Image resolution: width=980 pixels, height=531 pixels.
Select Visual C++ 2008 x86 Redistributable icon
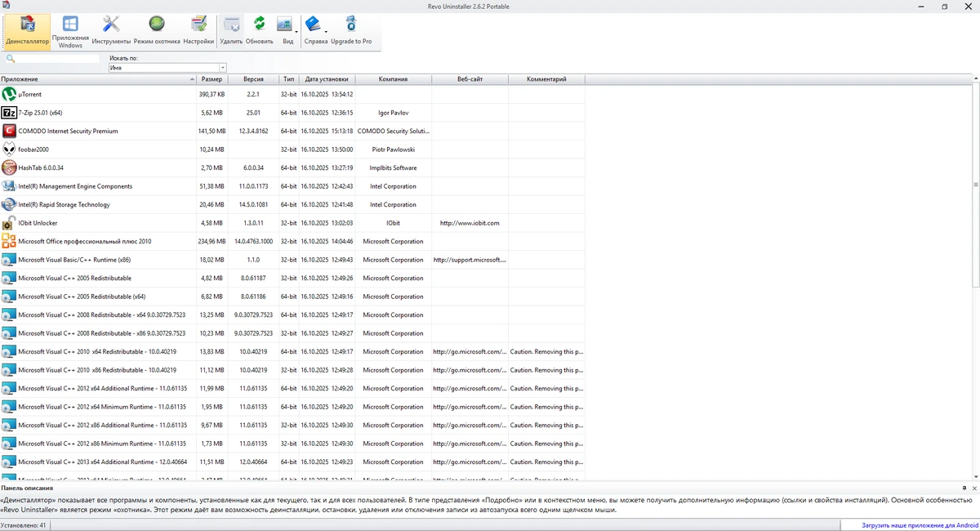9,333
